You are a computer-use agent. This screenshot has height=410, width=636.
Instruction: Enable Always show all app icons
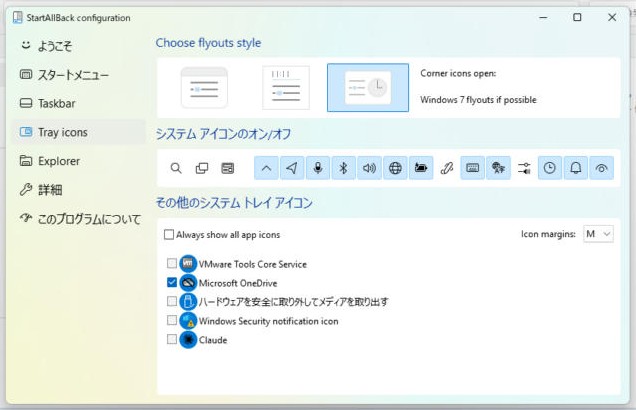(x=222, y=234)
